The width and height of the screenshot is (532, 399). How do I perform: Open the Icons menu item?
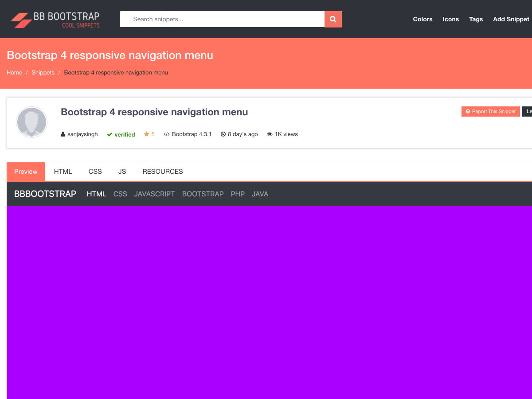point(450,19)
